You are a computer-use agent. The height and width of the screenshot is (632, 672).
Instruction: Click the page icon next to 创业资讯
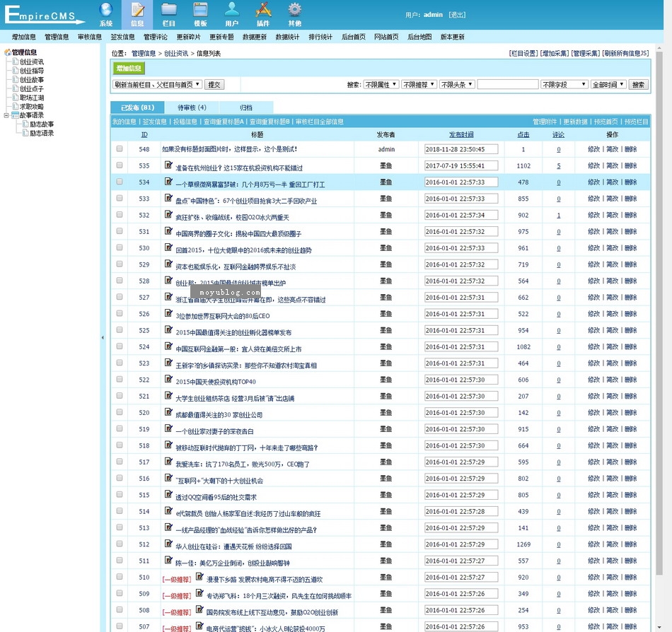pyautogui.click(x=16, y=62)
